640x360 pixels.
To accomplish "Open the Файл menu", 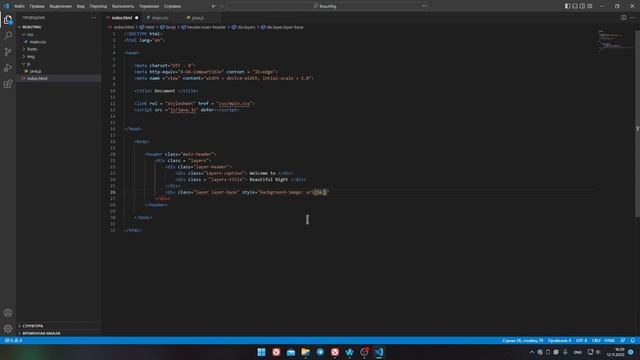I will coord(19,6).
